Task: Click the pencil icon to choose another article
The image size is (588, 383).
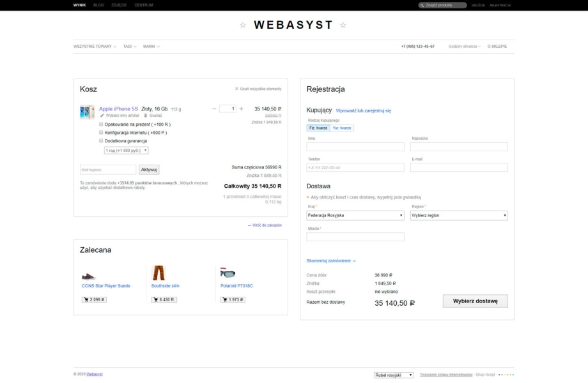Action: coord(102,116)
